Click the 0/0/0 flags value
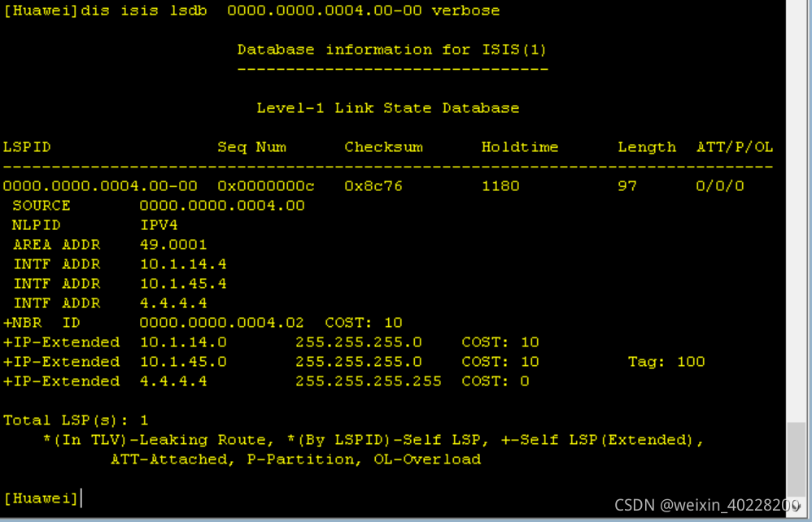 [x=720, y=186]
